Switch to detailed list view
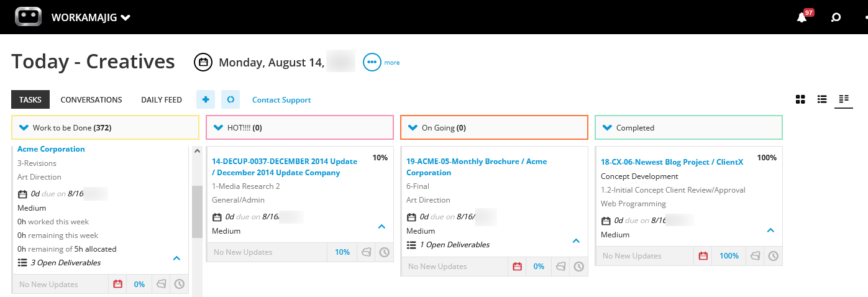This screenshot has height=297, width=868. click(x=844, y=99)
